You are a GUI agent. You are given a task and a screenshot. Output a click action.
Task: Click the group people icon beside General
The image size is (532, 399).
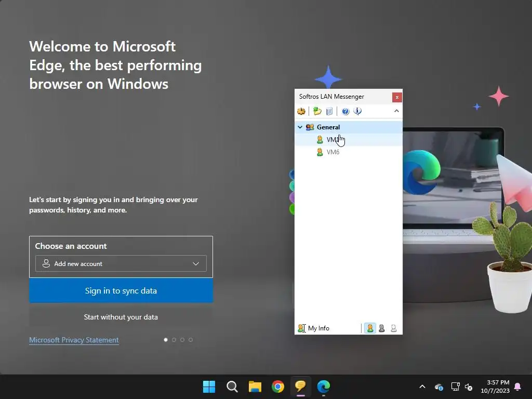click(310, 127)
